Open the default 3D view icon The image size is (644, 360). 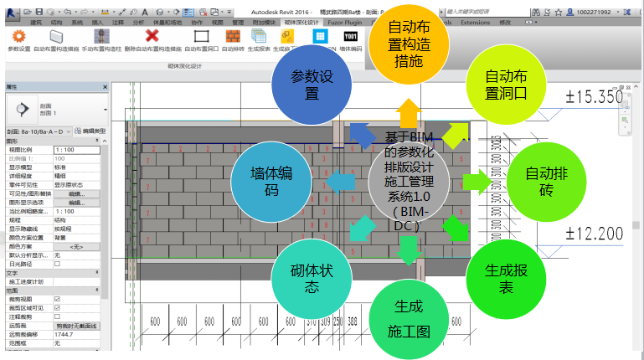tap(160, 13)
